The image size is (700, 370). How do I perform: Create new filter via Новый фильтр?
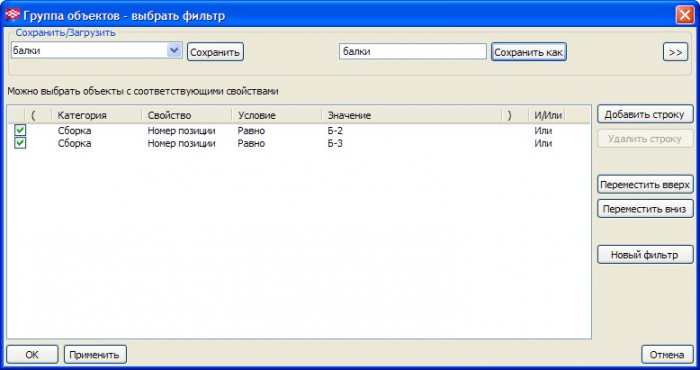pos(645,255)
